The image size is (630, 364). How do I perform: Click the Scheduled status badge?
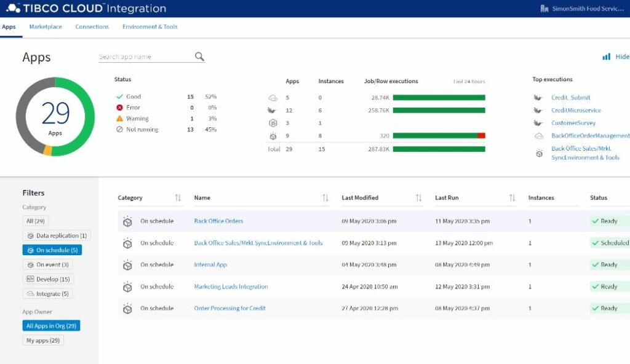[610, 243]
